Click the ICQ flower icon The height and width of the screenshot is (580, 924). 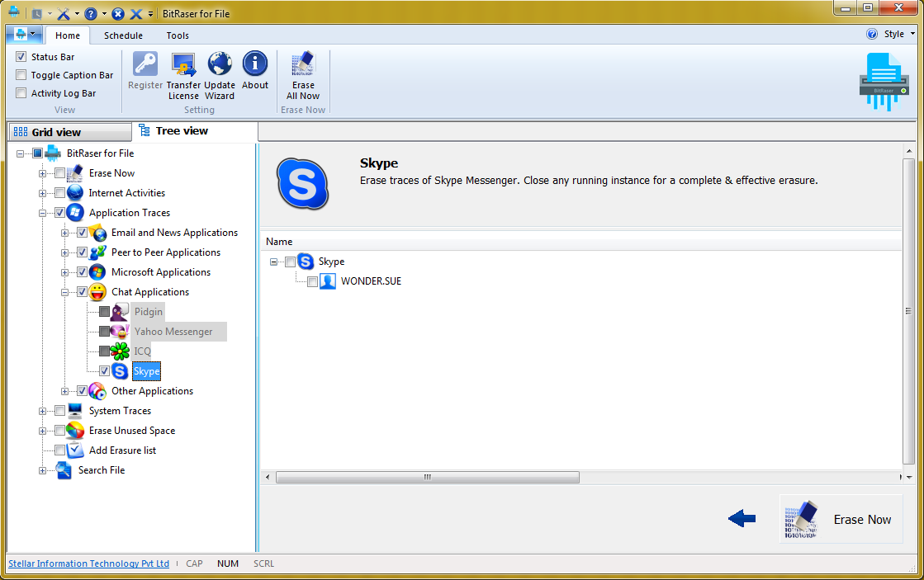point(120,351)
